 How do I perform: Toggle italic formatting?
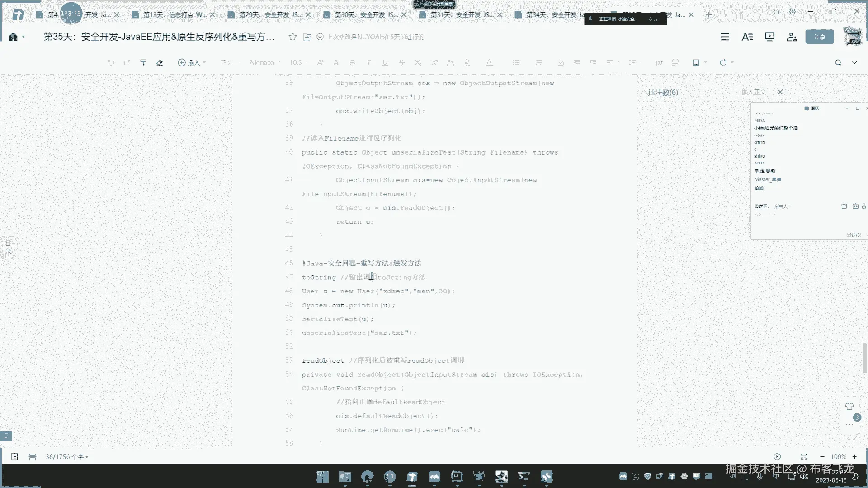point(369,62)
